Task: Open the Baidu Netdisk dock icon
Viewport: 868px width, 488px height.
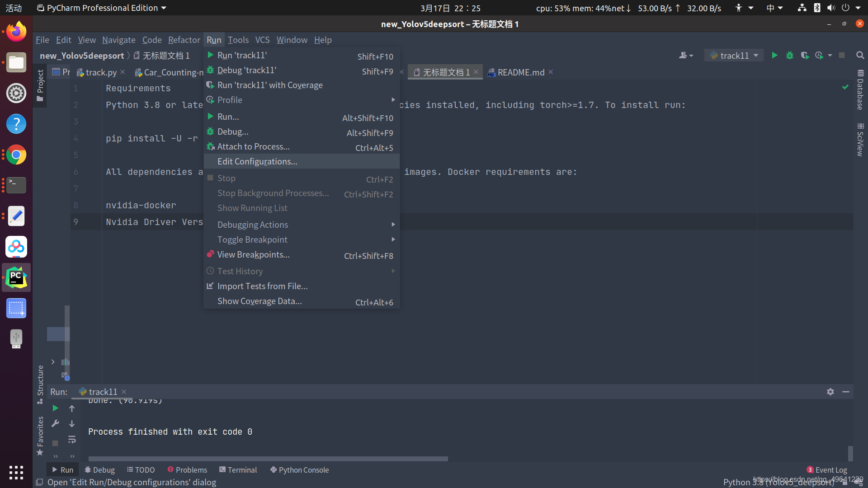Action: click(16, 247)
